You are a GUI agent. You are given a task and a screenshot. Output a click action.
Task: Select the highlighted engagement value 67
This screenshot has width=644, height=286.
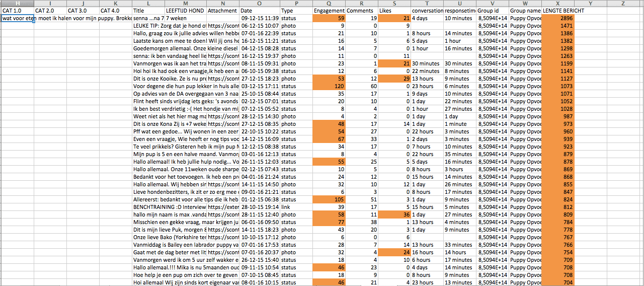coord(329,139)
